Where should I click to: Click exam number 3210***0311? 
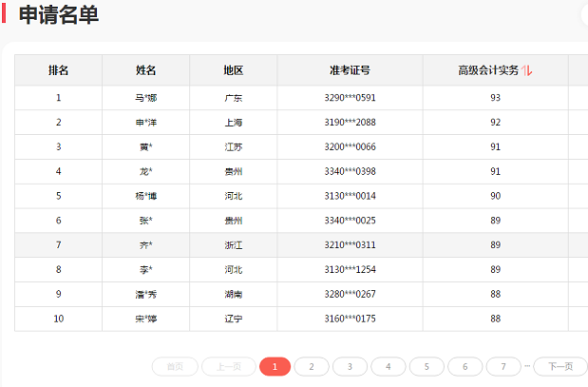(350, 245)
